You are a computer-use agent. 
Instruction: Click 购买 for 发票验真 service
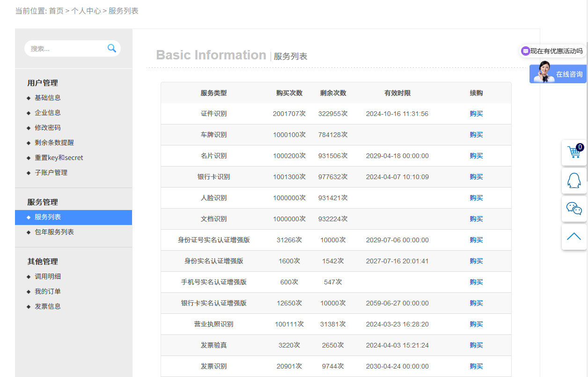(476, 345)
